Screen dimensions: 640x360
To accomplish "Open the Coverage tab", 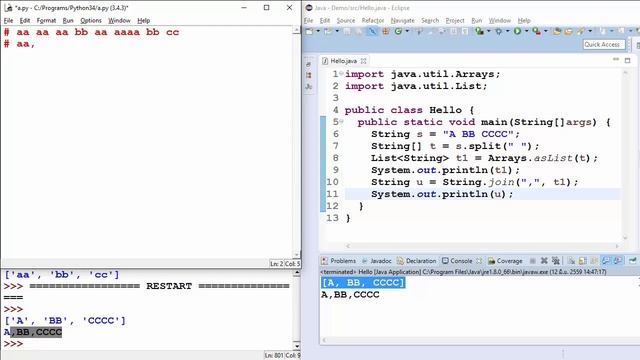I will pos(505,261).
